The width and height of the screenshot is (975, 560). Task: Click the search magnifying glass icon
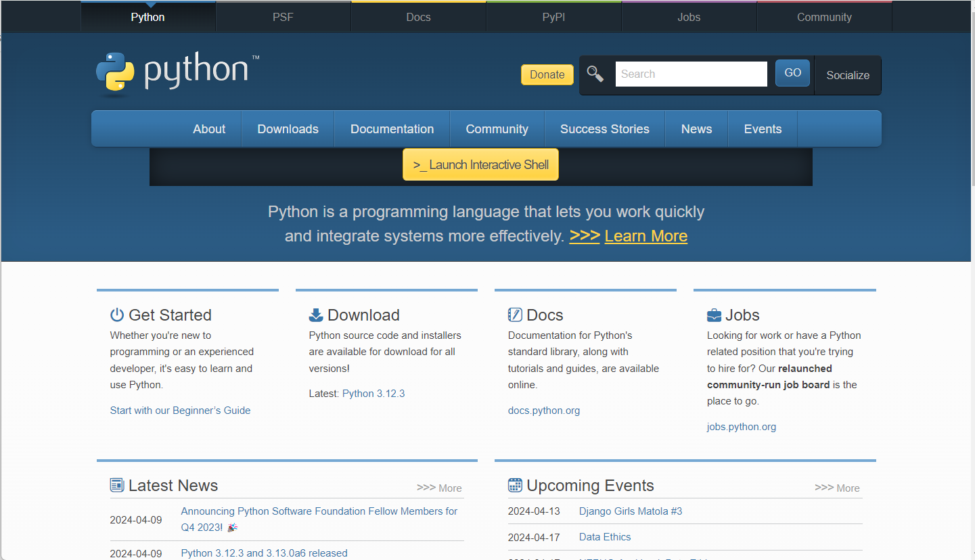click(x=595, y=73)
